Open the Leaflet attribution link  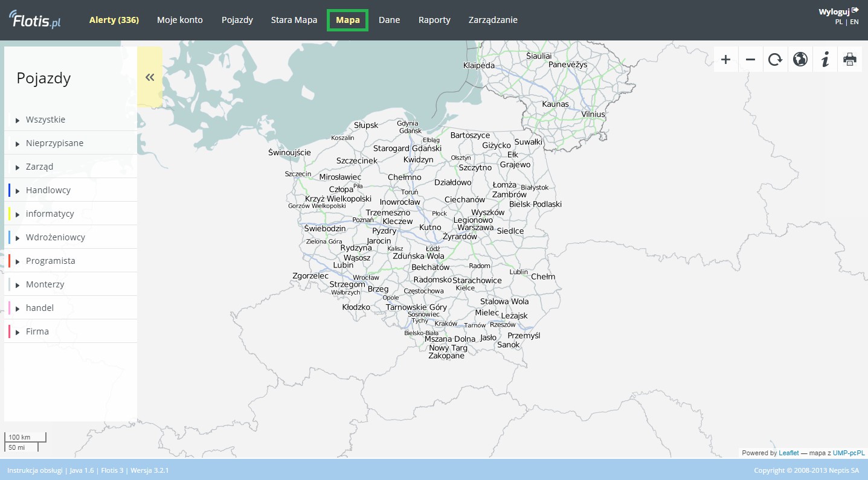coord(789,453)
